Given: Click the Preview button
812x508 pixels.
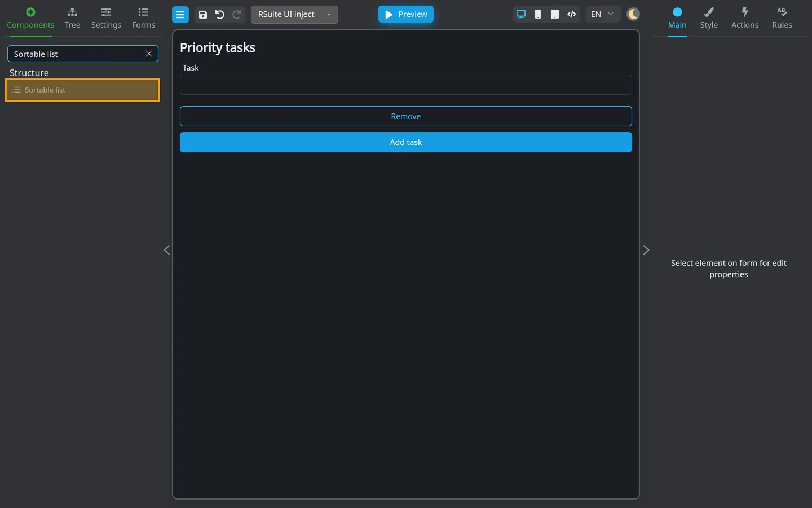Looking at the screenshot, I should [x=406, y=14].
